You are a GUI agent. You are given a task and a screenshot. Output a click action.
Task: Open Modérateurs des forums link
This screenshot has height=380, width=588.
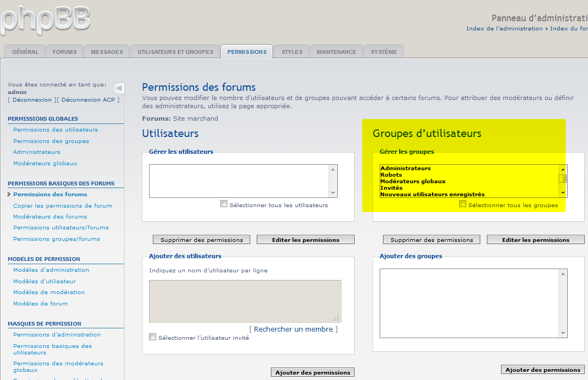(x=50, y=216)
